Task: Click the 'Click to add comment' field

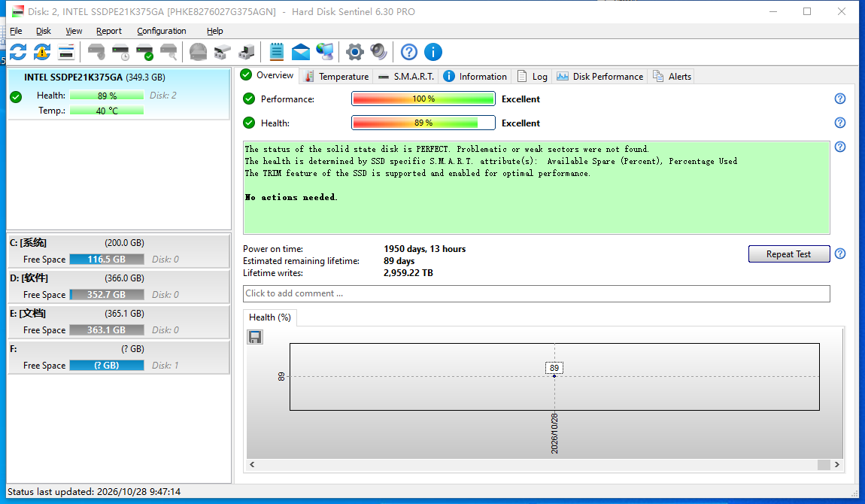Action: coord(536,293)
